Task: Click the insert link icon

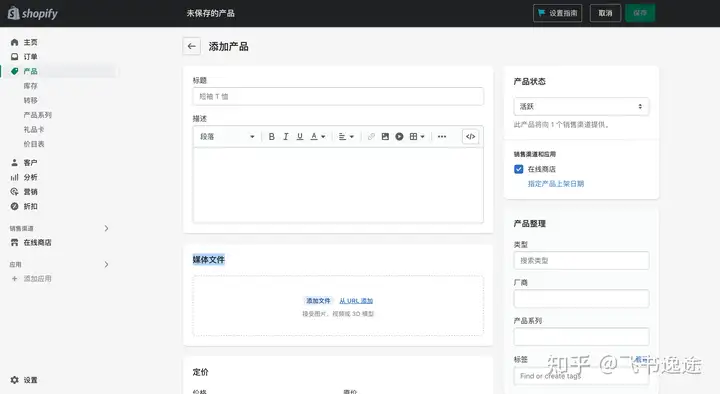Action: tap(371, 136)
